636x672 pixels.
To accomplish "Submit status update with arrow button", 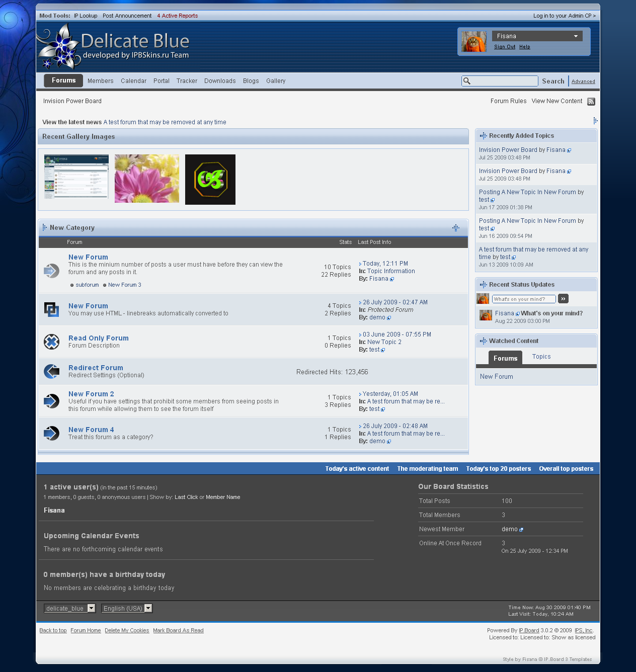I will point(563,299).
